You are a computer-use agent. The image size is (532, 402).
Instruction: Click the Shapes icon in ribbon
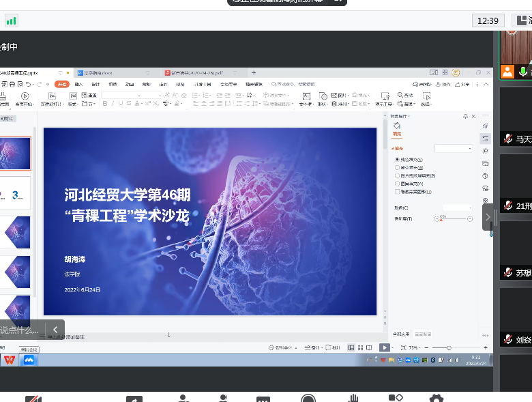pyautogui.click(x=323, y=96)
